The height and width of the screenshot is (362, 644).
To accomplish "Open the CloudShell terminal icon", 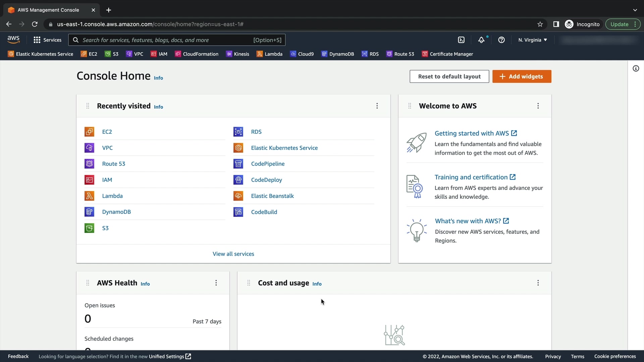I will 461,40.
